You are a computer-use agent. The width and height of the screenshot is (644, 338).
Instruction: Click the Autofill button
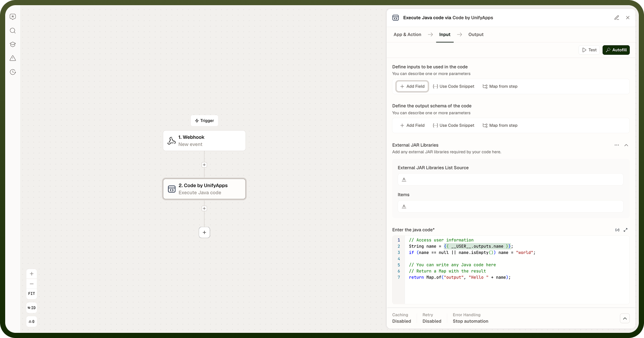tap(616, 50)
